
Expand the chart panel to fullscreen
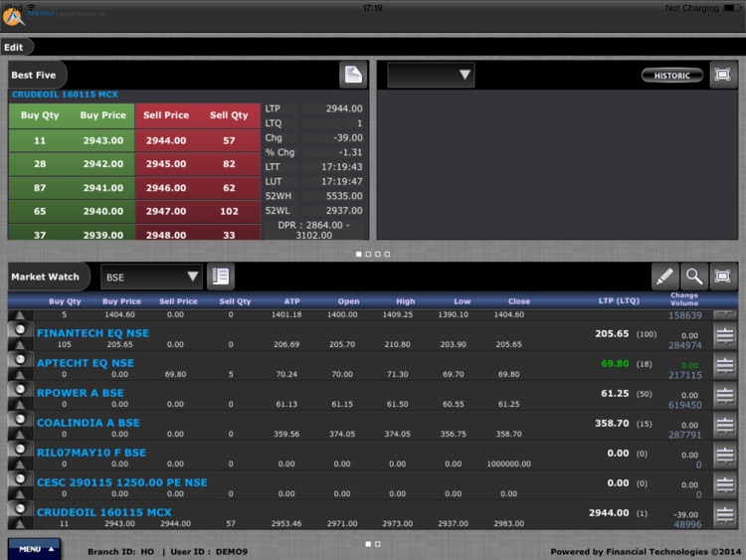(x=723, y=76)
